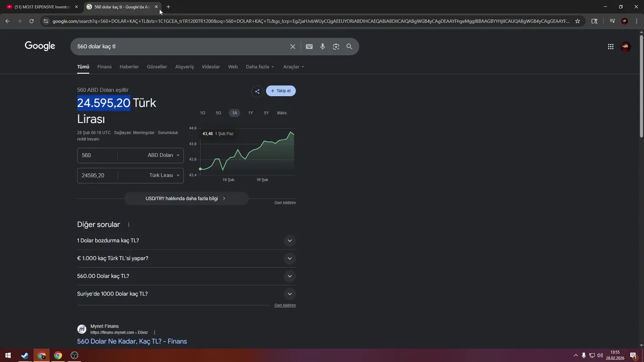Clear the search box with the X icon

[293, 47]
